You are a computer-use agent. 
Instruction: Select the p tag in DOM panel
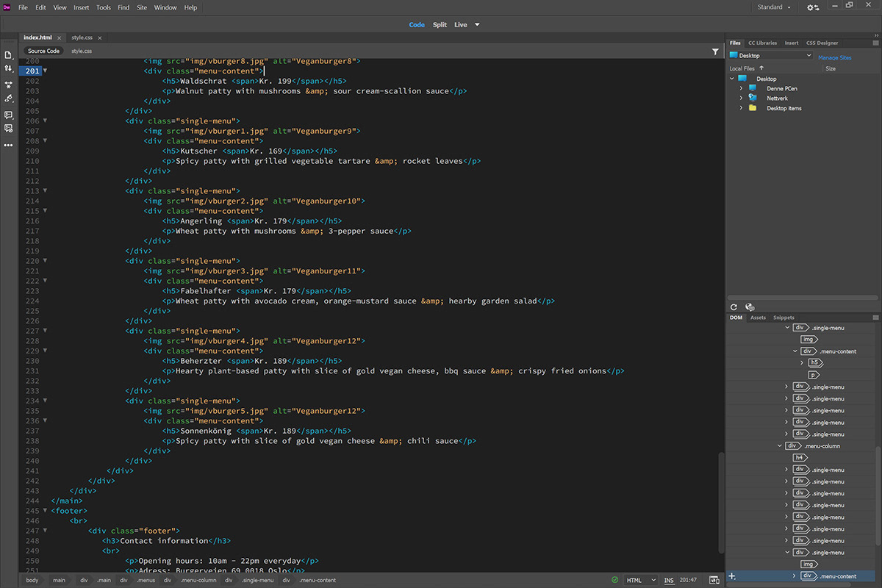pos(813,374)
